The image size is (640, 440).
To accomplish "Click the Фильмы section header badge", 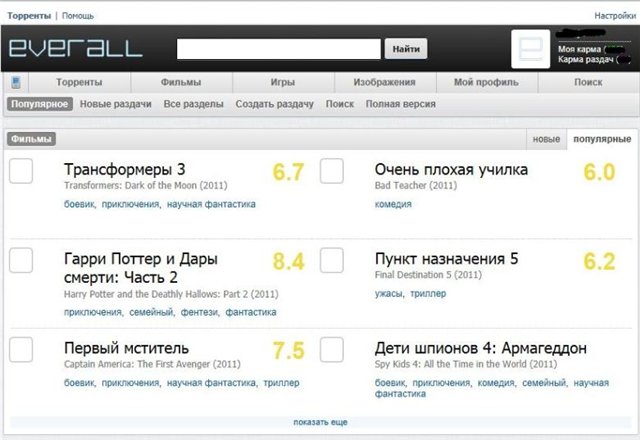I will [31, 139].
